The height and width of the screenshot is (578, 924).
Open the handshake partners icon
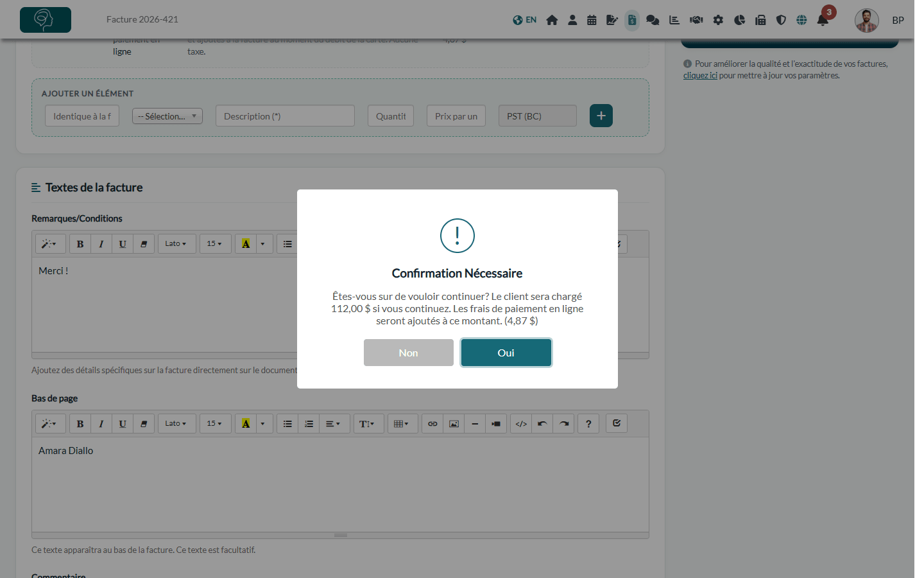(696, 20)
